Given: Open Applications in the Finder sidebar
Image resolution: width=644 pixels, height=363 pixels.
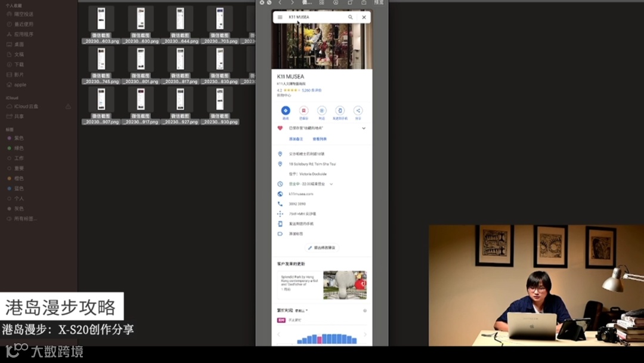Looking at the screenshot, I should click(x=20, y=34).
